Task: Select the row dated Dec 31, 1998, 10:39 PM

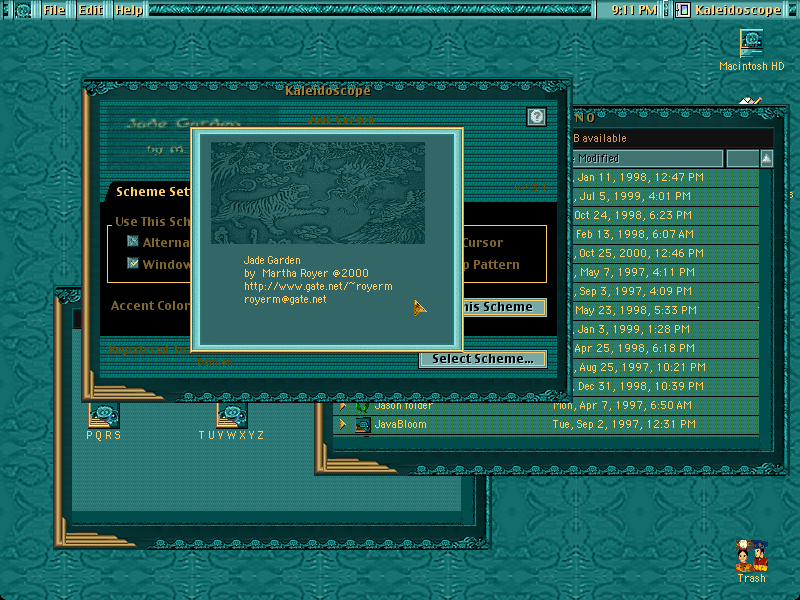Action: pyautogui.click(x=665, y=386)
